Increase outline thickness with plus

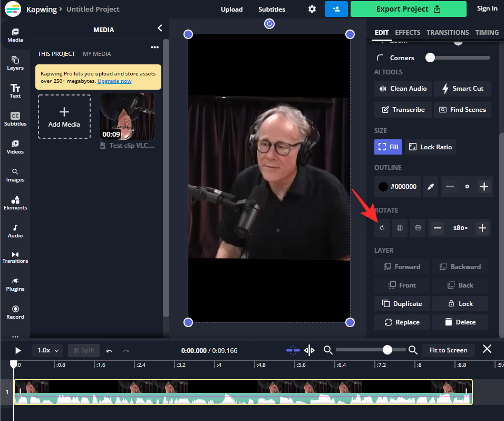pyautogui.click(x=484, y=187)
